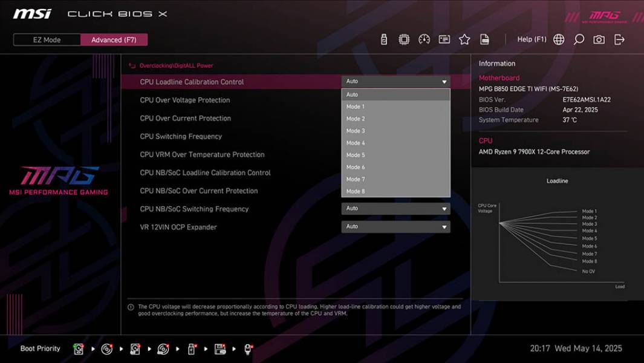
Task: Open the CPU chip settings icon
Action: [x=404, y=39]
